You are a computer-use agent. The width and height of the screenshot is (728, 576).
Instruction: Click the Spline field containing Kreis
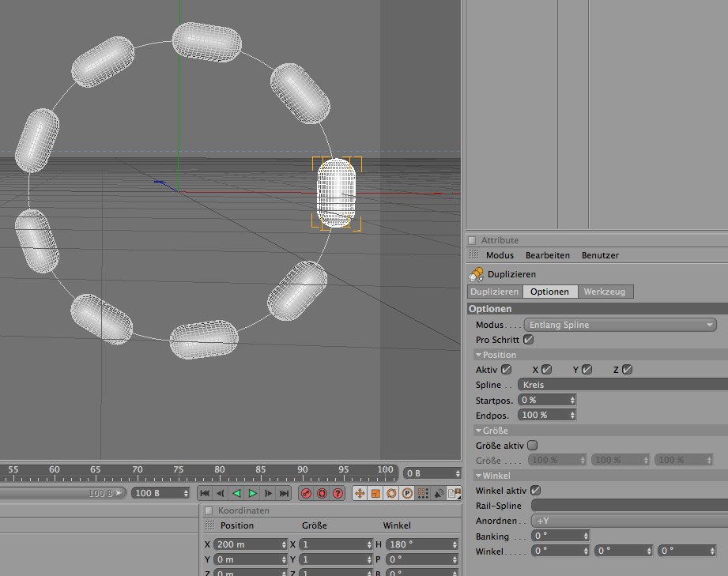point(623,384)
